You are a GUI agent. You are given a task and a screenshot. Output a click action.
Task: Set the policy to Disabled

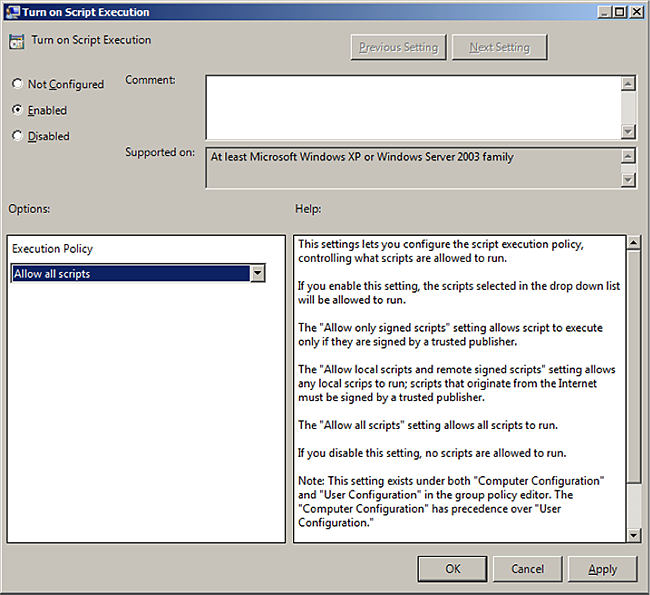click(x=17, y=136)
